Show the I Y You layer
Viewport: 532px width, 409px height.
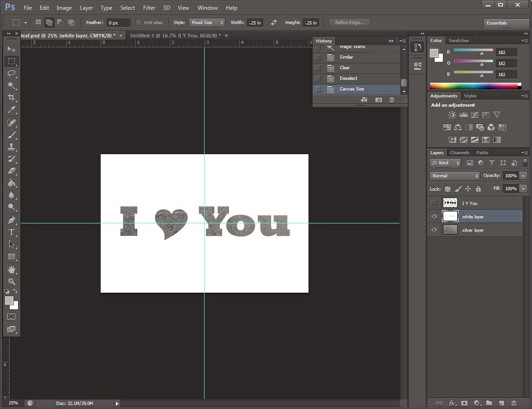(x=434, y=203)
